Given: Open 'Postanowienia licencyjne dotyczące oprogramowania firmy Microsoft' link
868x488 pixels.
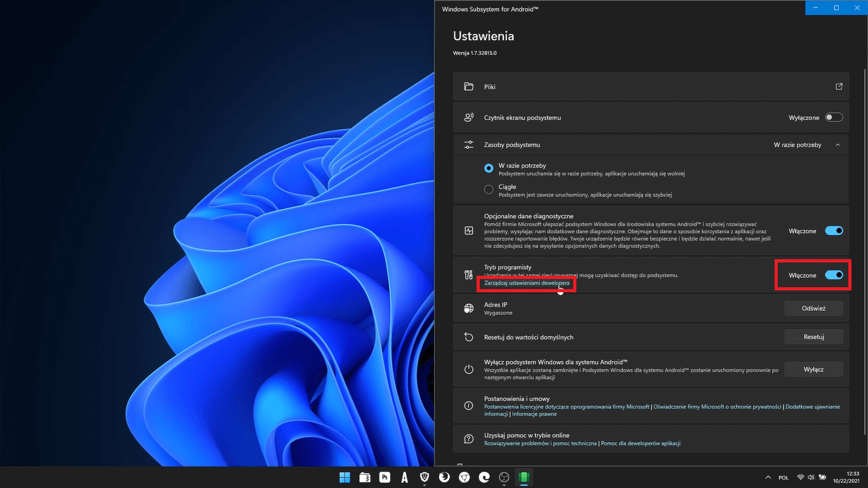Looking at the screenshot, I should [567, 407].
